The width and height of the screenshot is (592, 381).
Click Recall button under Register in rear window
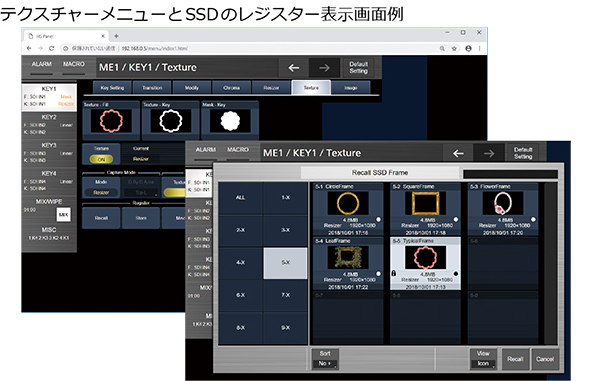101,218
